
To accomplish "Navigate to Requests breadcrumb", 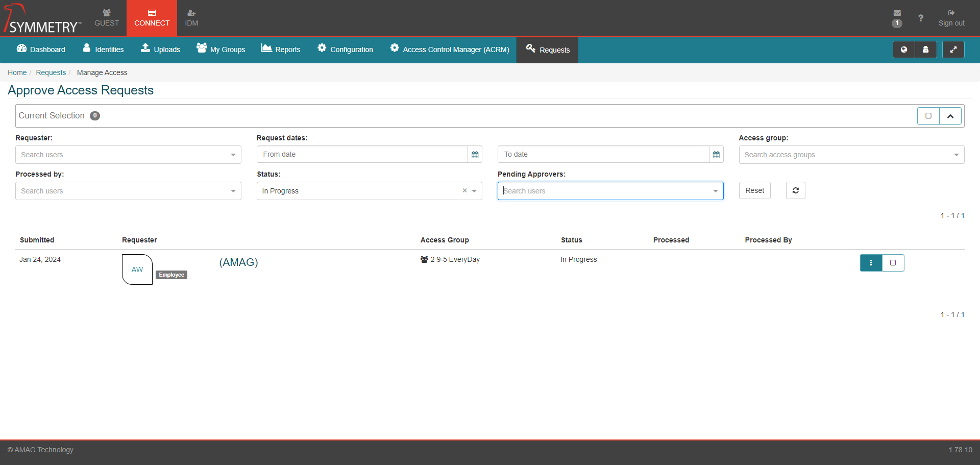I will click(51, 72).
